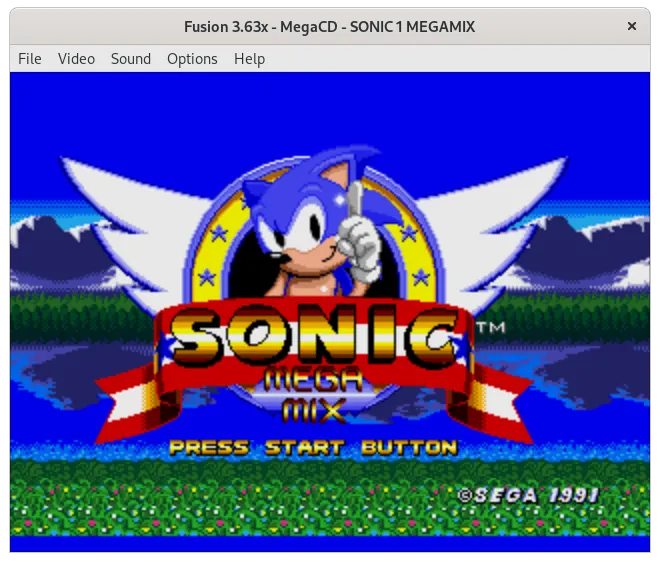Open the Video menu

[76, 59]
